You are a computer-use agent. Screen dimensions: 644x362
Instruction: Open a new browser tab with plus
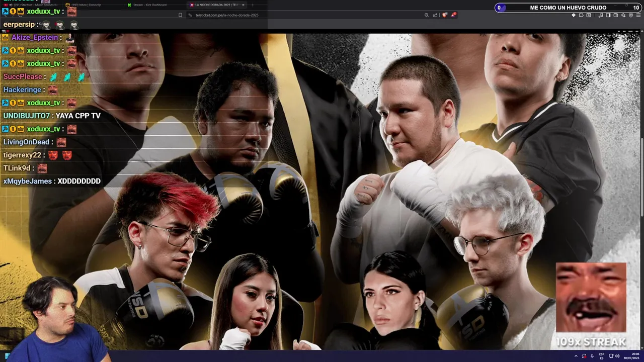click(x=252, y=5)
